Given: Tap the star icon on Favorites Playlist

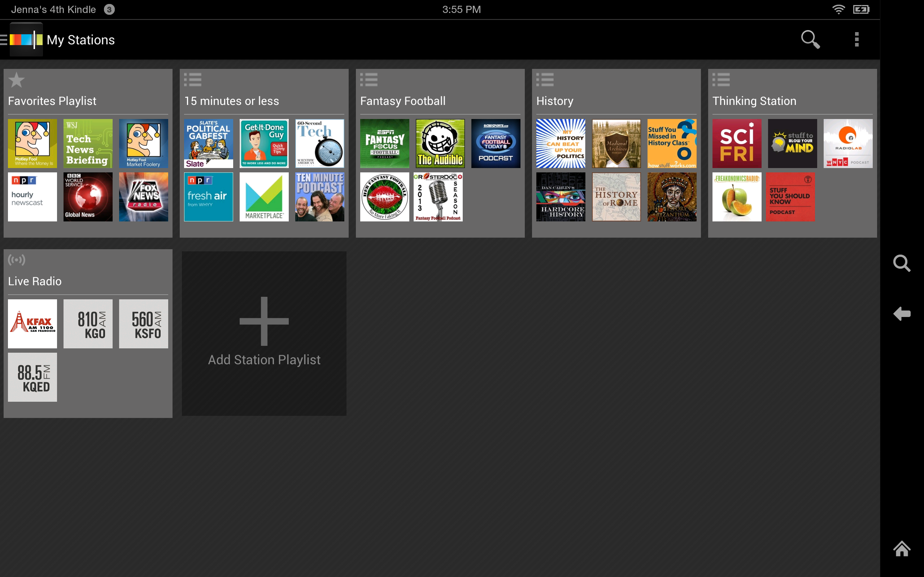Looking at the screenshot, I should 16,80.
